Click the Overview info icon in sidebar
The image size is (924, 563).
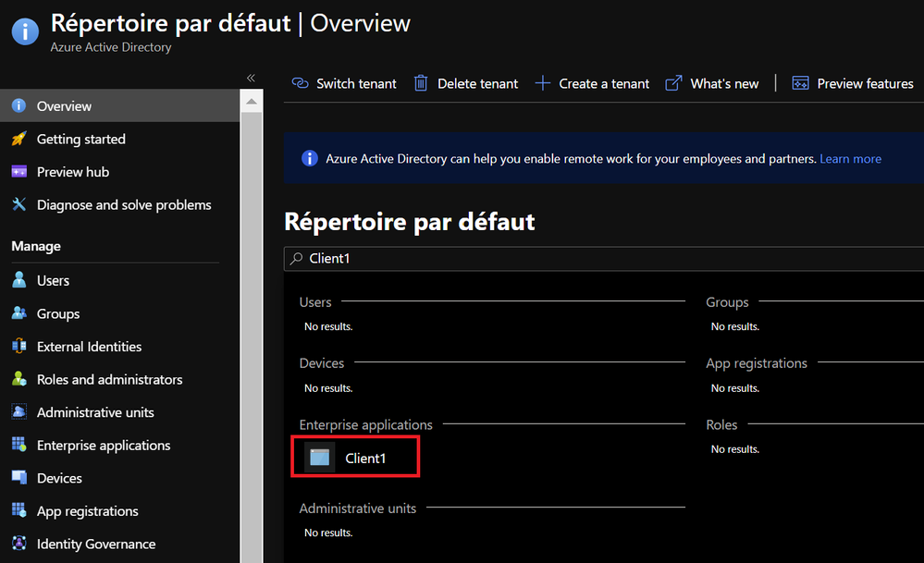coord(18,105)
